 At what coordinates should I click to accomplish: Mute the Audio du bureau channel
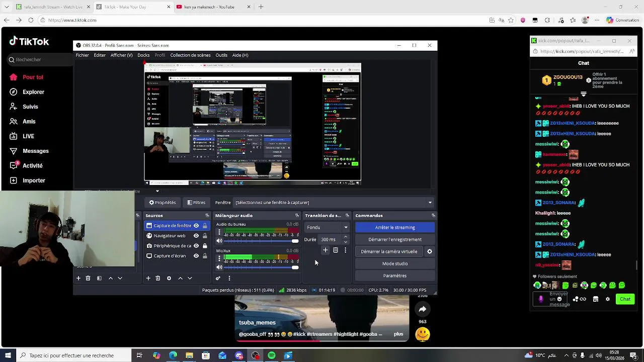point(219,241)
